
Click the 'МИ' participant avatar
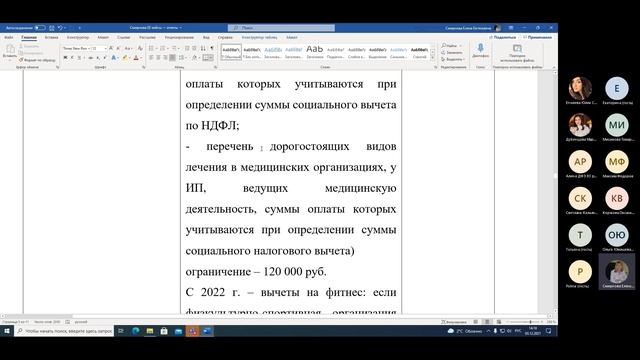[616, 125]
